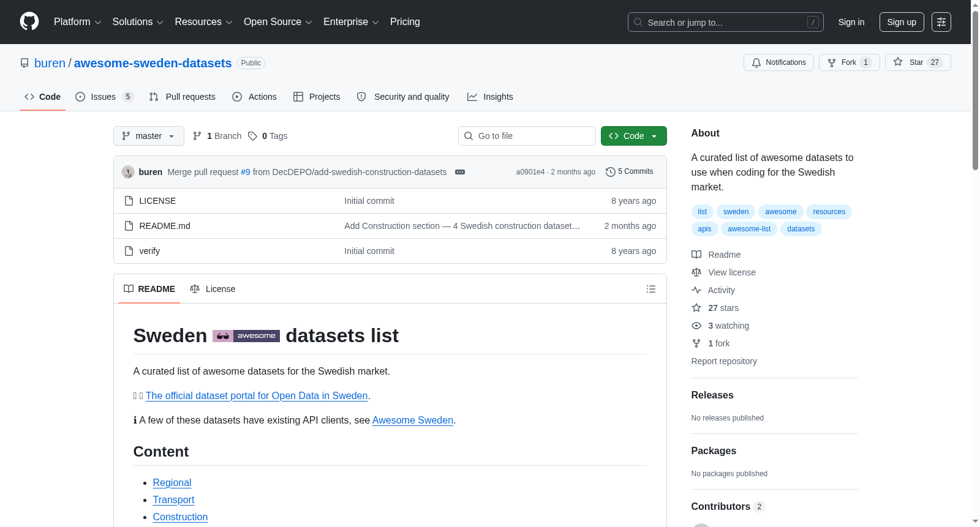Click the shield icon in Security and quality
This screenshot has height=527, width=980.
[x=361, y=97]
